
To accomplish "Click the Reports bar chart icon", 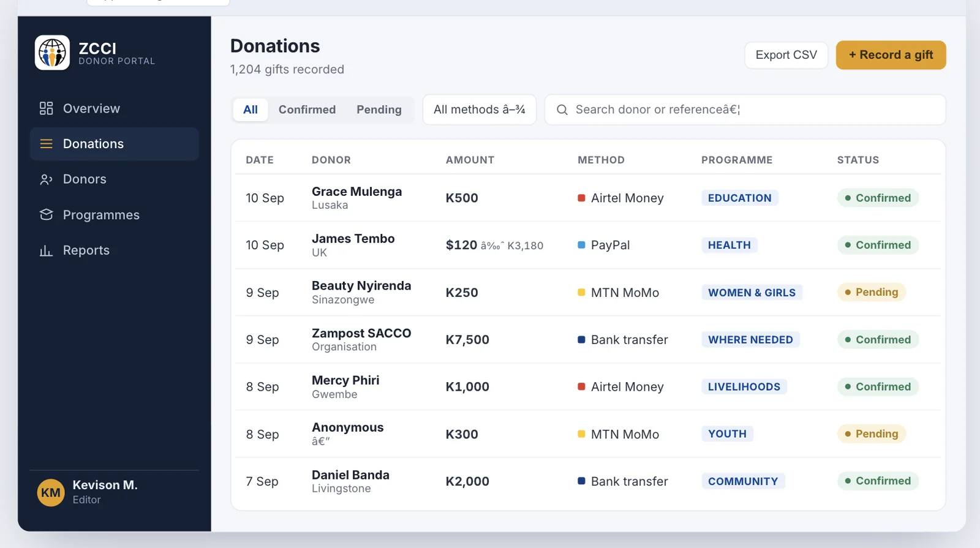I will pos(46,250).
